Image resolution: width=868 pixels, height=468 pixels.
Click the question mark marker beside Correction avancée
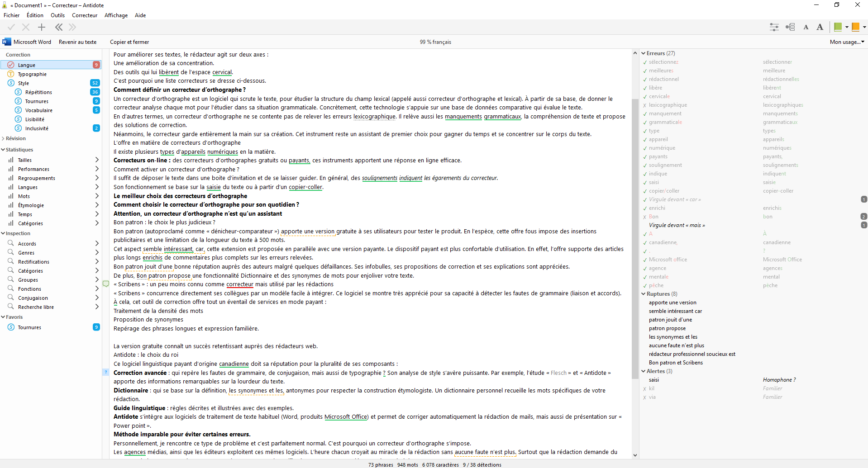click(106, 373)
